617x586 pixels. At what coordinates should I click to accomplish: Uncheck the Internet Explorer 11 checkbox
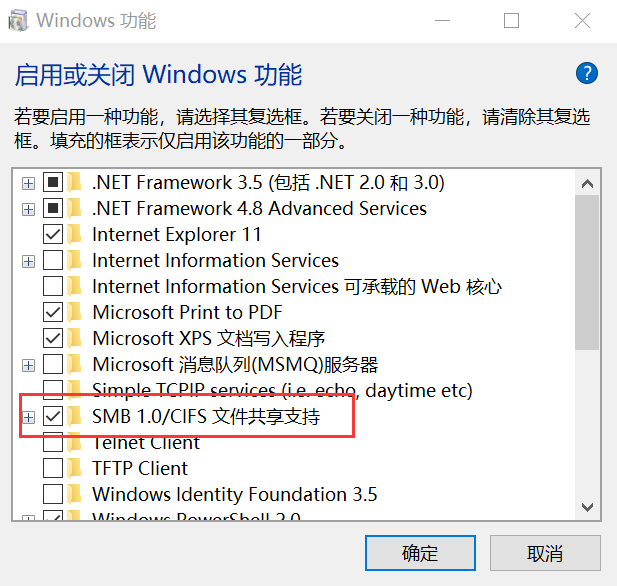[x=53, y=235]
